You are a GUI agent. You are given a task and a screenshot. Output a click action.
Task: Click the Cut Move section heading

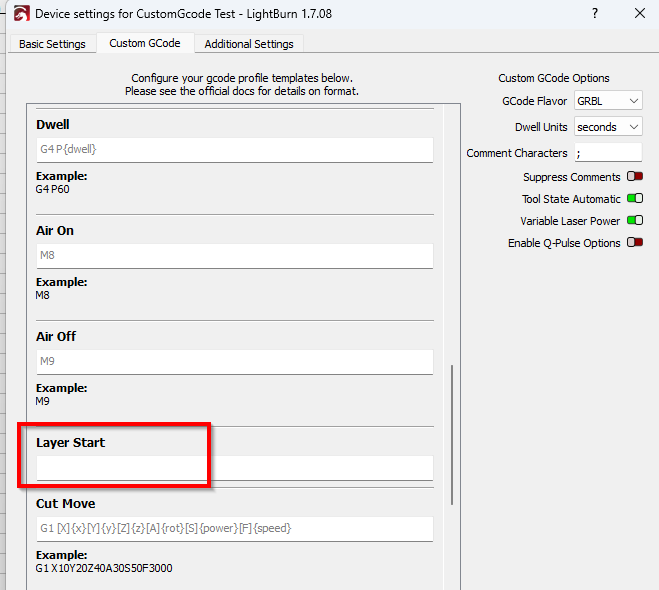coord(66,503)
